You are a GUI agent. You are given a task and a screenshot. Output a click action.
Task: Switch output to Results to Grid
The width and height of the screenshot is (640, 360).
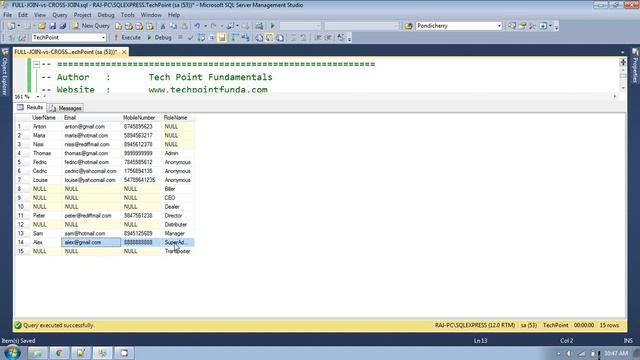269,38
